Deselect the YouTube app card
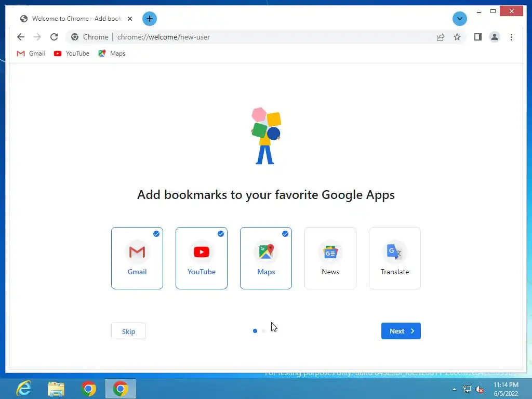The image size is (532, 399). click(202, 258)
